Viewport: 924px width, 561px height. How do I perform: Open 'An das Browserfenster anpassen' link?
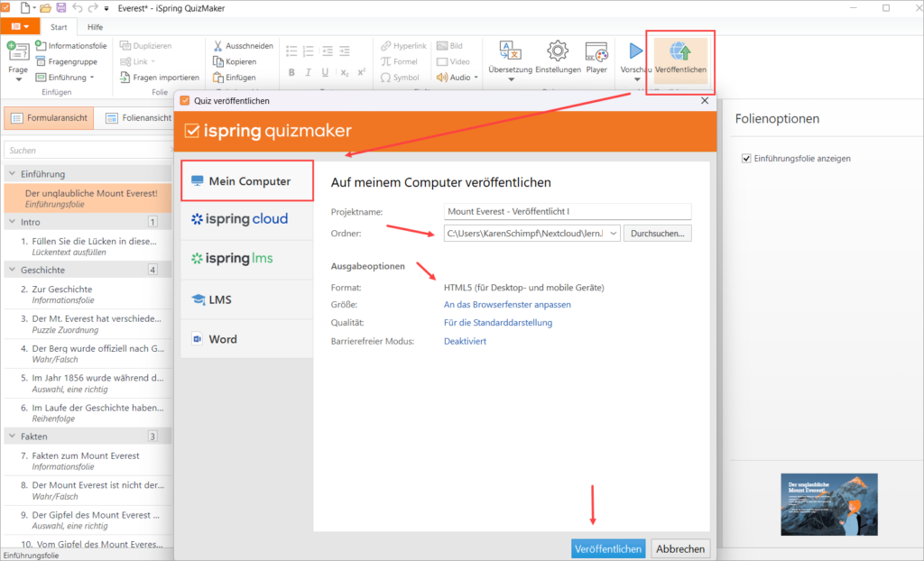(507, 305)
